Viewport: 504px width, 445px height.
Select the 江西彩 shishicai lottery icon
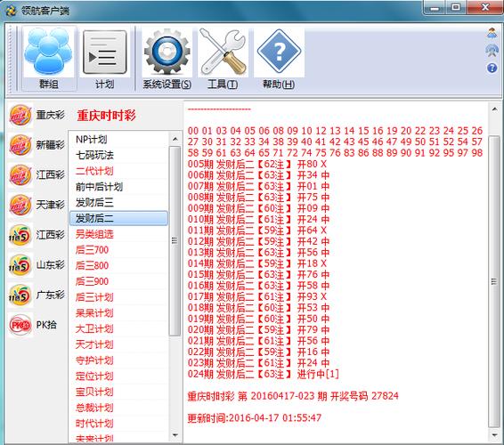(x=20, y=175)
